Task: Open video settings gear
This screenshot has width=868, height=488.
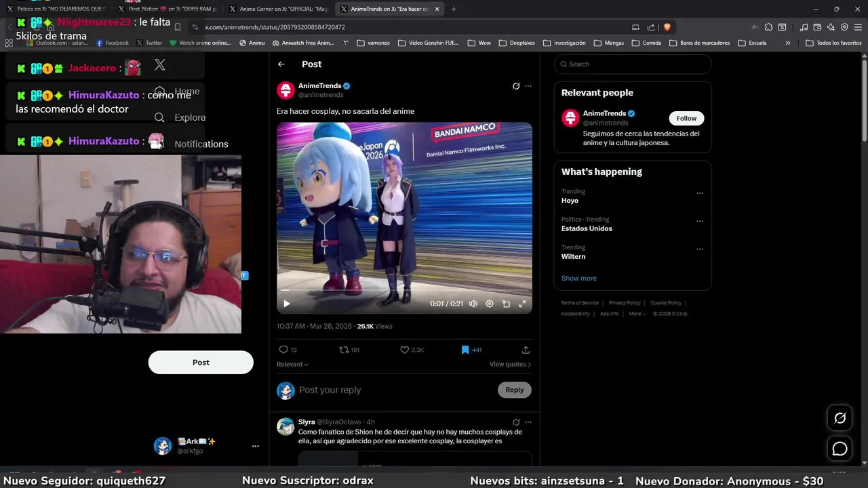Action: pyautogui.click(x=490, y=304)
